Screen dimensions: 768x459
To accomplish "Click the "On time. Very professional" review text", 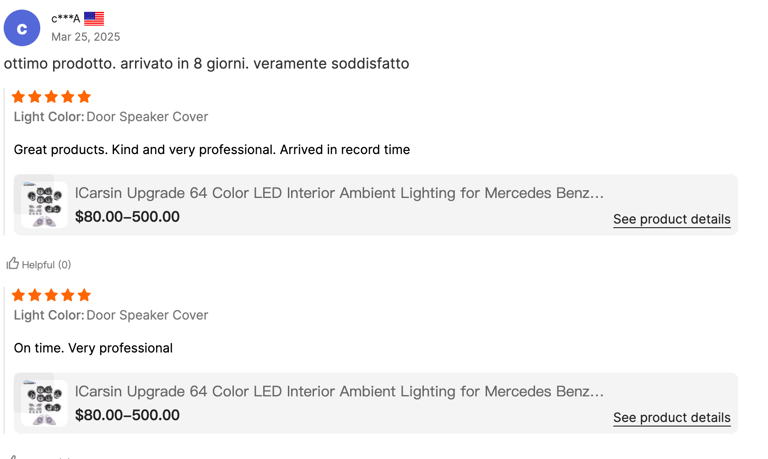I will tap(93, 348).
